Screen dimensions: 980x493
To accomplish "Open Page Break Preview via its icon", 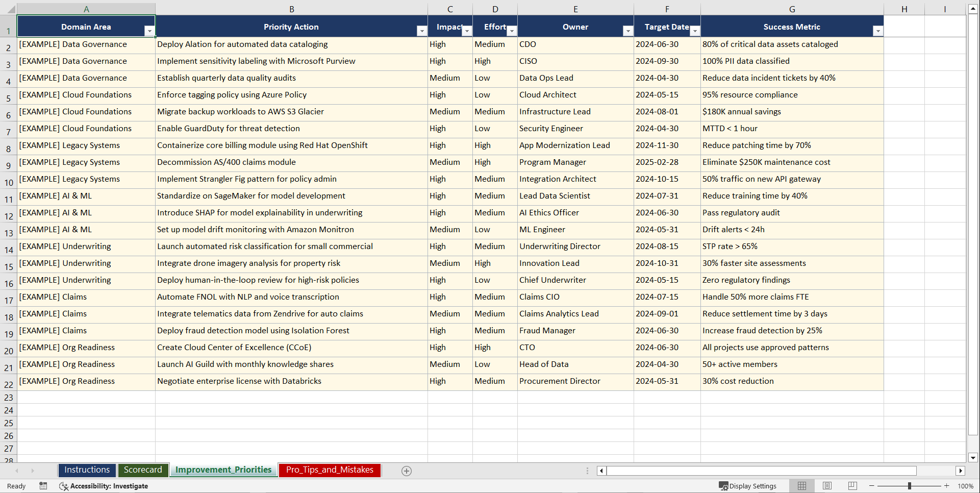I will click(852, 486).
